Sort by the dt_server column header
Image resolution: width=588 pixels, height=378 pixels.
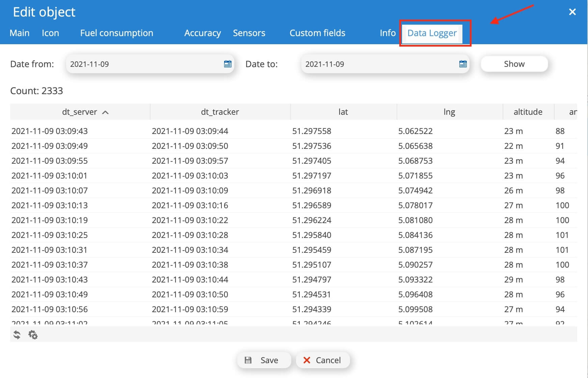pos(80,112)
